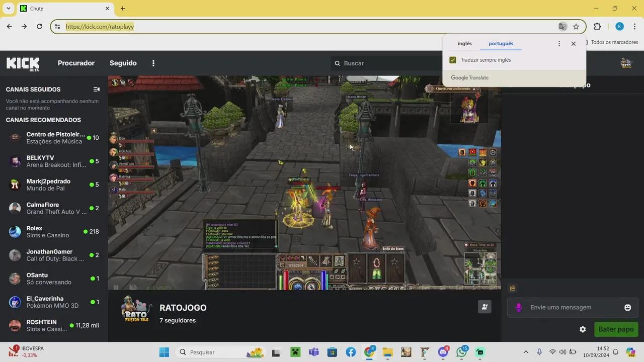Click the moderator tools icon beside stream info

(x=485, y=307)
